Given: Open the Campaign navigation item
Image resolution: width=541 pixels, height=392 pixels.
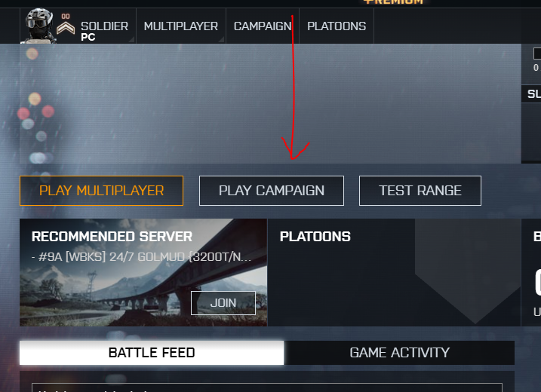Looking at the screenshot, I should (263, 26).
